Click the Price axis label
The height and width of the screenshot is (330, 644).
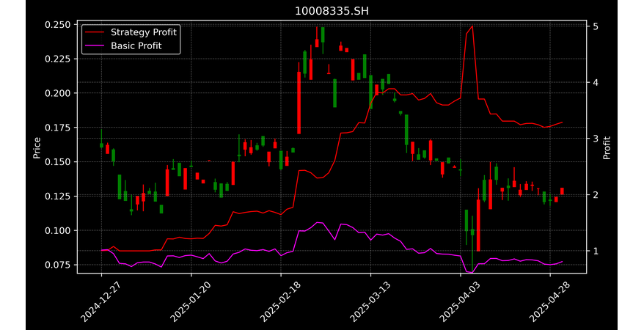37,148
